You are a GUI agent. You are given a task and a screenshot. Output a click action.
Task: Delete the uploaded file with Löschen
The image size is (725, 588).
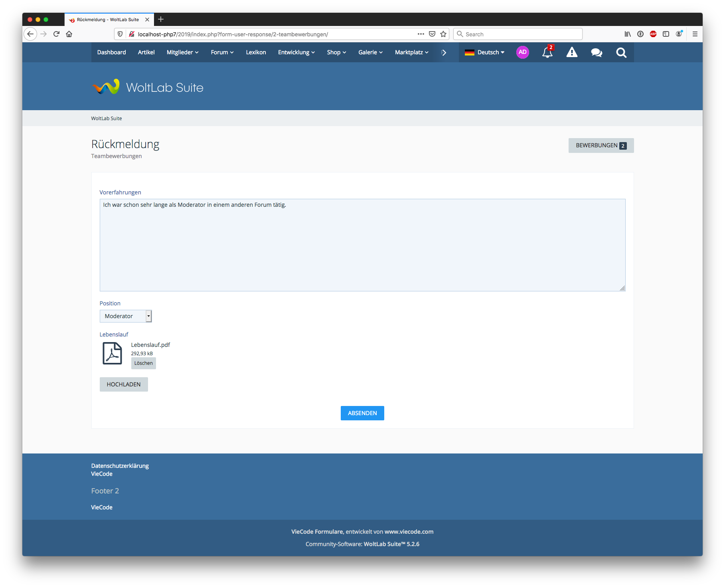(143, 363)
